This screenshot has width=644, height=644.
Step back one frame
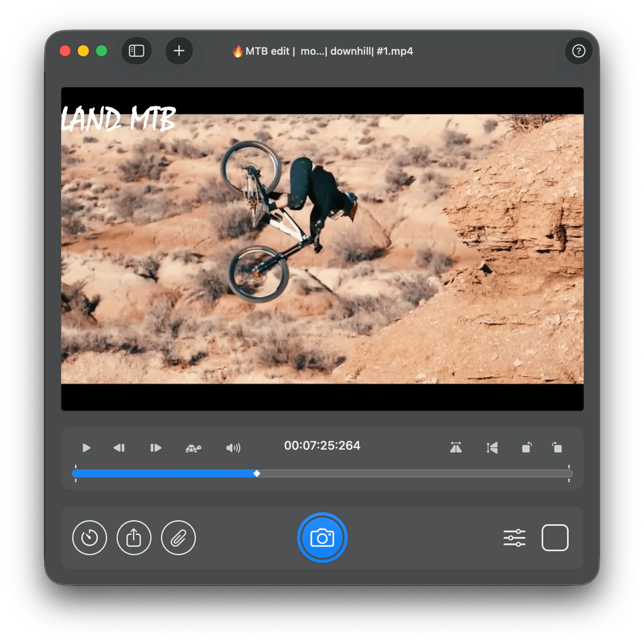[x=119, y=448]
